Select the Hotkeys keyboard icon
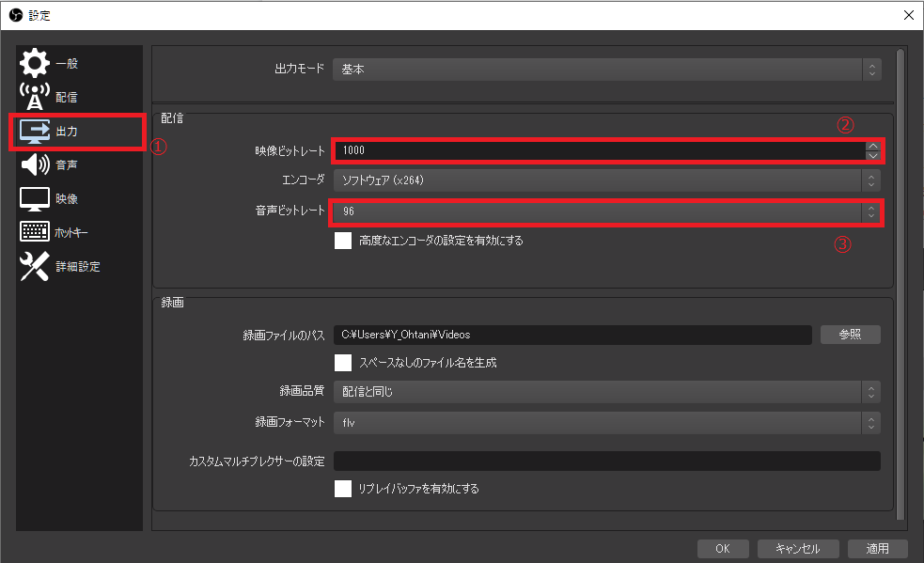 click(x=35, y=232)
